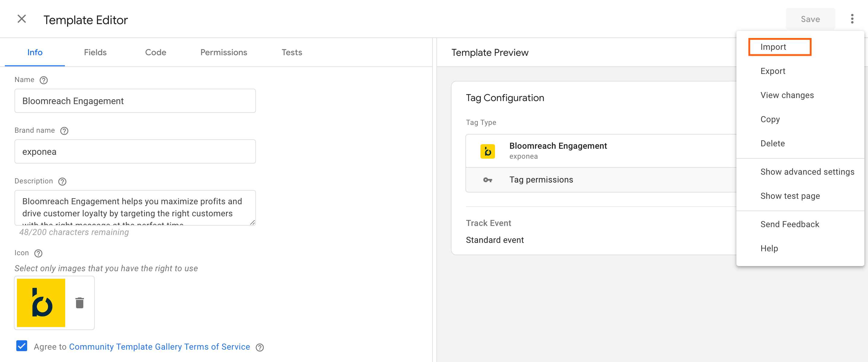Click the Brand name input field
The height and width of the screenshot is (362, 868).
(x=135, y=152)
